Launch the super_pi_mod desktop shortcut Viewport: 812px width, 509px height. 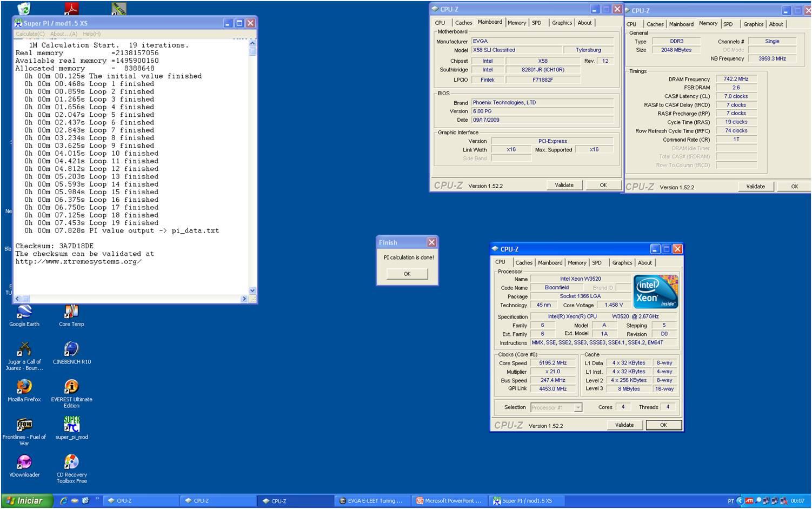point(71,428)
